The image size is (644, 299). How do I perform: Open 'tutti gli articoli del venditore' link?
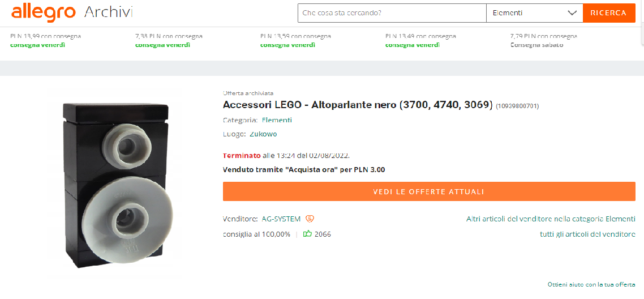pos(587,234)
